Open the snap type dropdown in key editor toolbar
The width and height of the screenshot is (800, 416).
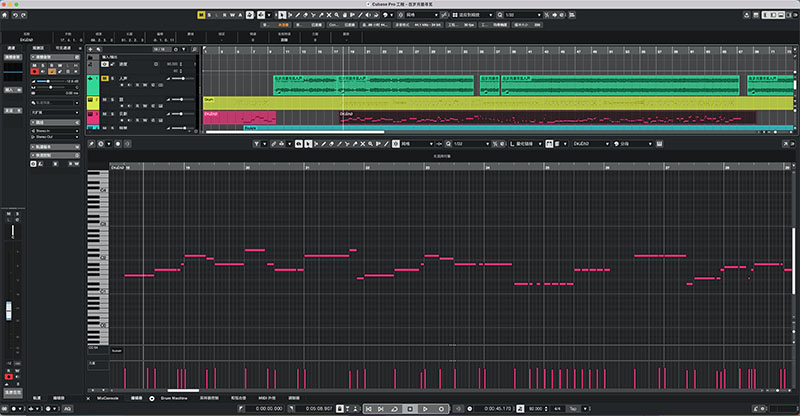pos(417,144)
